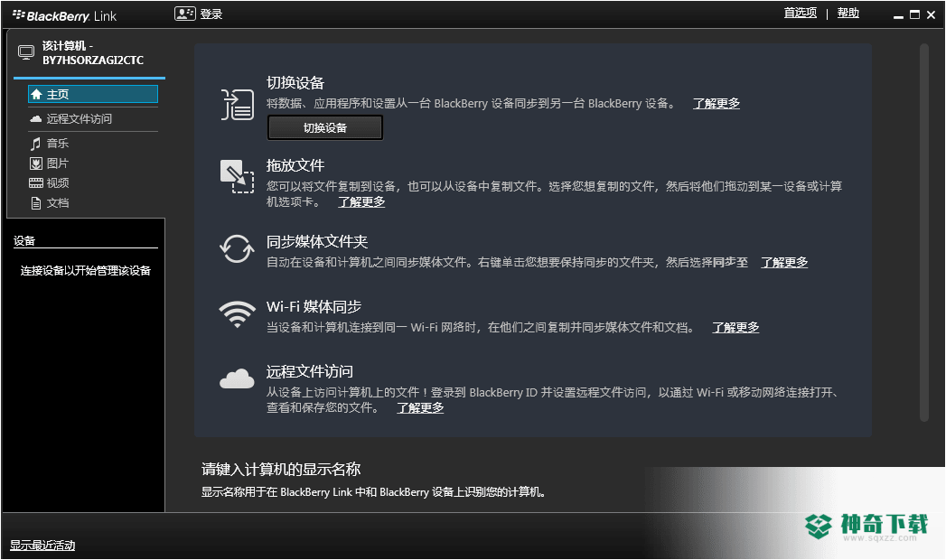The image size is (946, 560).
Task: Click the 切换设备 section heading
Action: [295, 82]
